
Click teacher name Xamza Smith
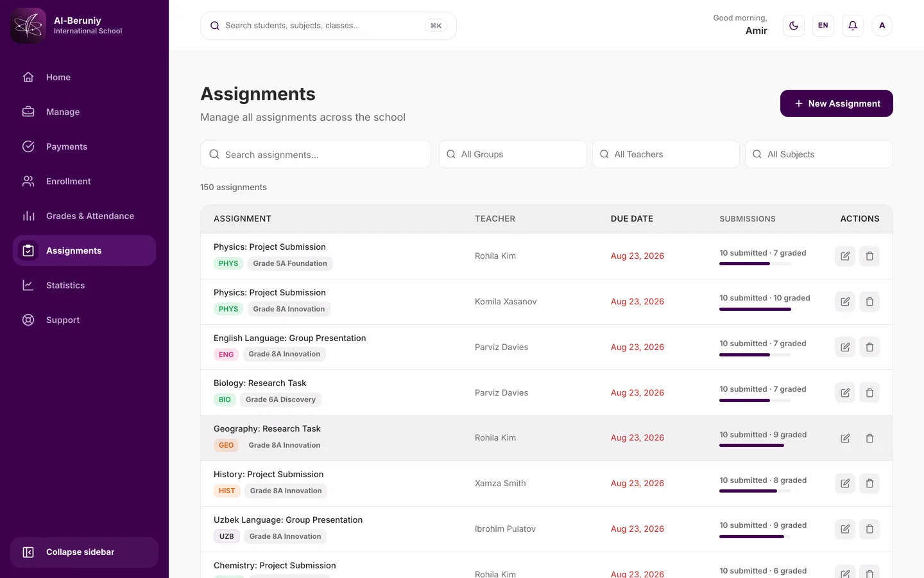click(x=501, y=484)
